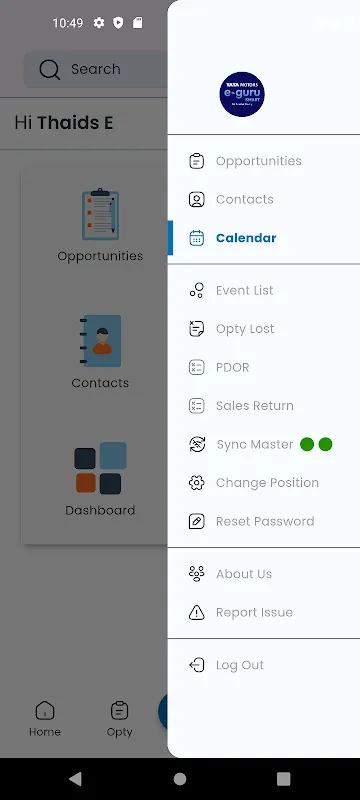
Task: Tap the Report Issue warning icon
Action: coord(196,612)
